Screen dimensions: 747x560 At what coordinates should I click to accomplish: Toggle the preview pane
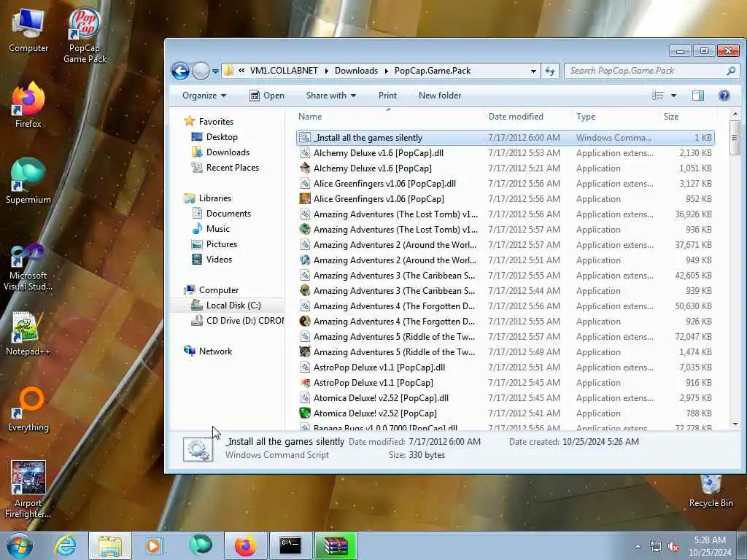click(x=698, y=96)
